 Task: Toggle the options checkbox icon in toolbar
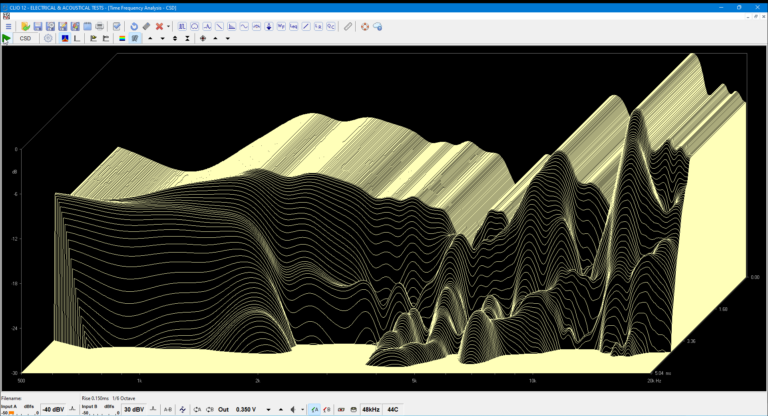[116, 26]
